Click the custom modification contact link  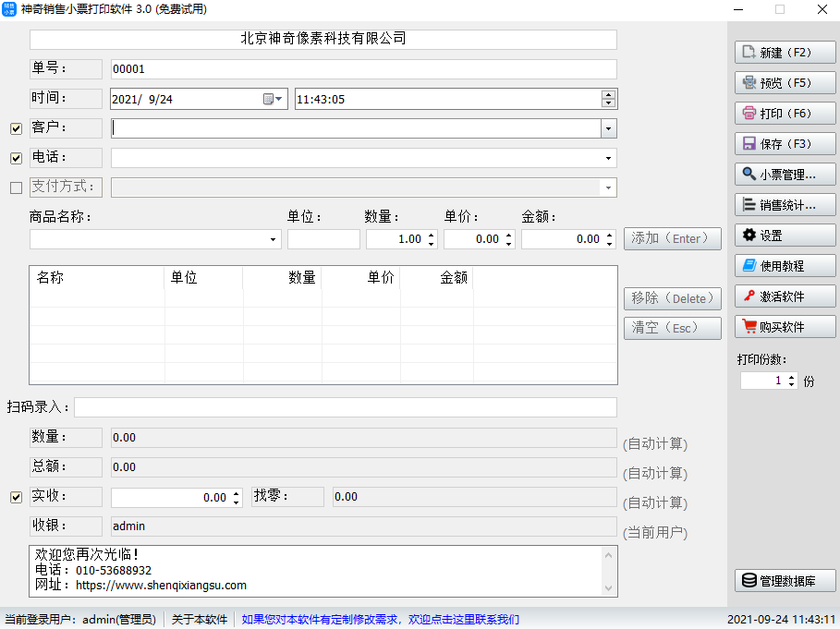click(381, 620)
